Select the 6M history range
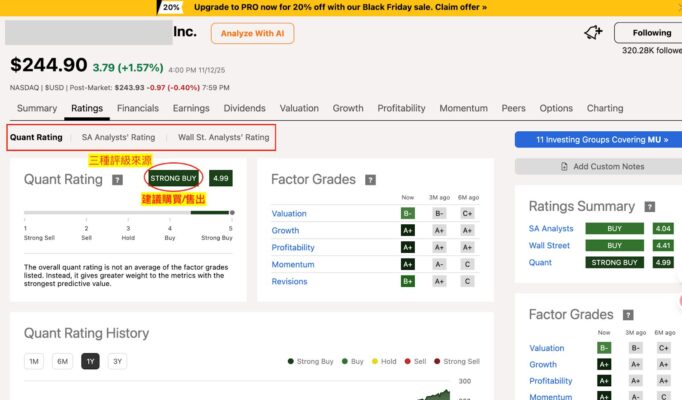 (62, 361)
